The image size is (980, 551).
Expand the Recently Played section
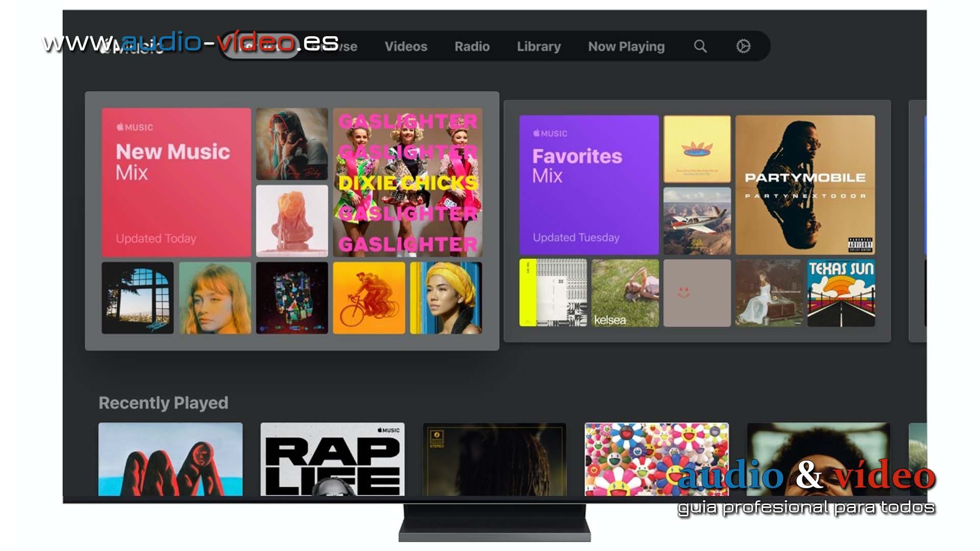point(163,402)
